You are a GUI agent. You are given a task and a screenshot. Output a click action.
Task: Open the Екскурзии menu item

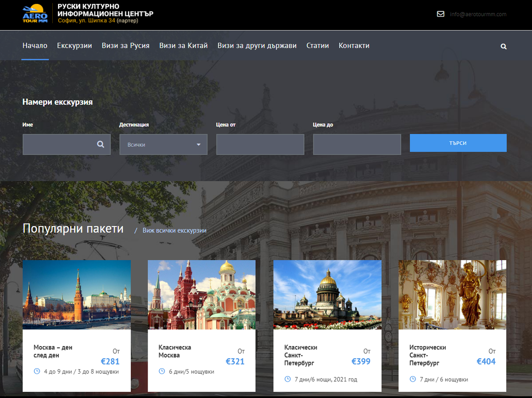click(x=74, y=45)
